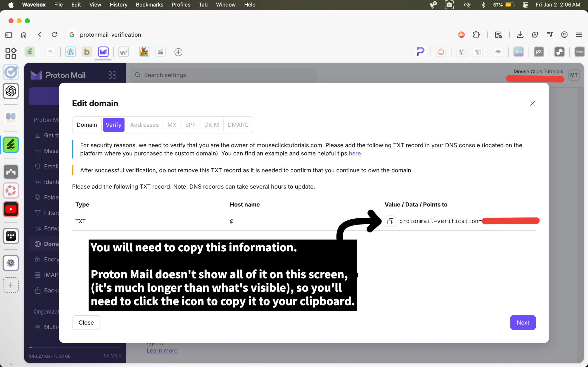Open the Bookmarks menu
The image size is (588, 367).
pos(150,5)
